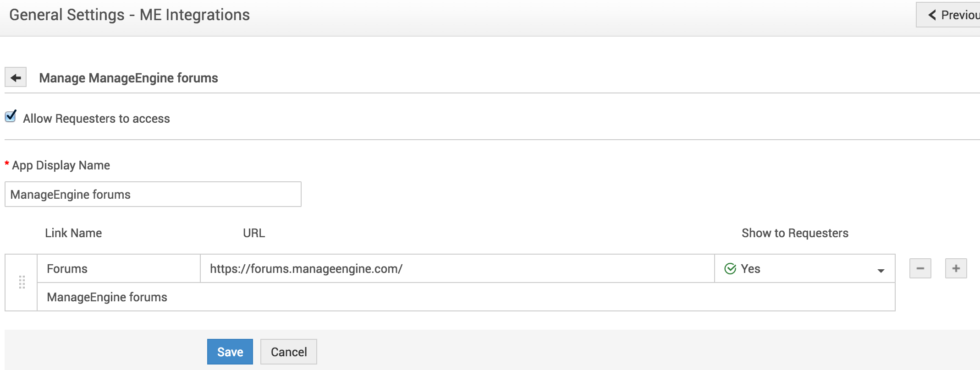980x370 pixels.
Task: Click the ManageEngine forums description field
Action: click(x=466, y=297)
